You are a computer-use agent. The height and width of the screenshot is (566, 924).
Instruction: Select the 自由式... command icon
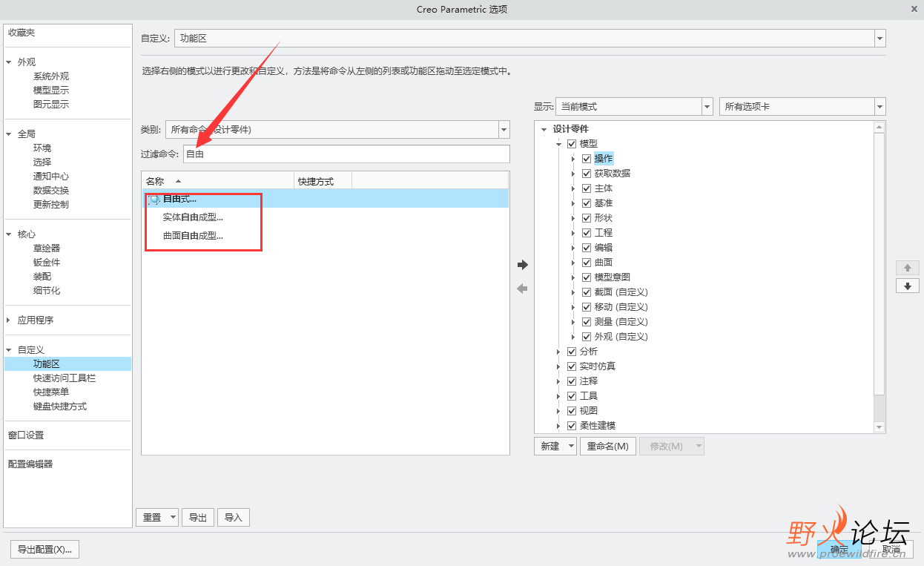[x=154, y=199]
